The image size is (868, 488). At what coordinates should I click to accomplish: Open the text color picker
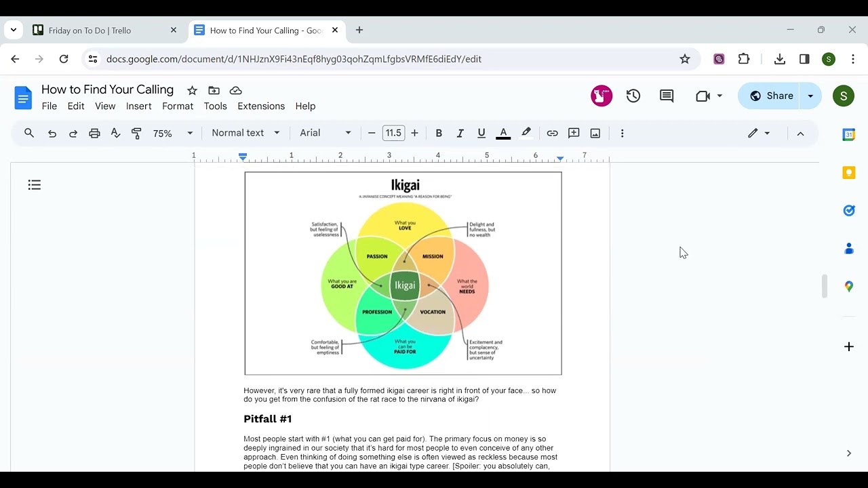coord(503,134)
